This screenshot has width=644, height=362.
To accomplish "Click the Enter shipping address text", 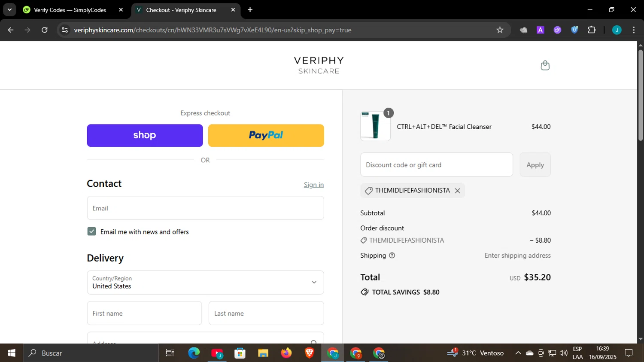I will [518, 256].
